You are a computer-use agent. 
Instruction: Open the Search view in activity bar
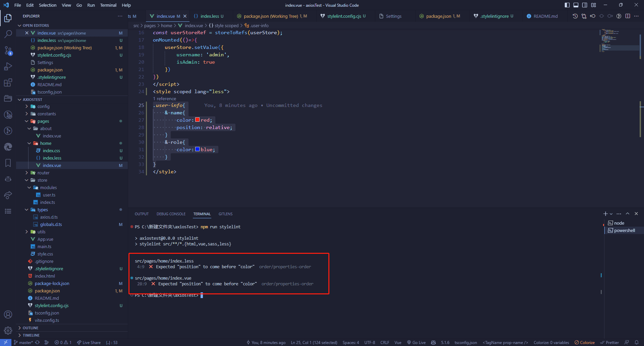pyautogui.click(x=8, y=34)
